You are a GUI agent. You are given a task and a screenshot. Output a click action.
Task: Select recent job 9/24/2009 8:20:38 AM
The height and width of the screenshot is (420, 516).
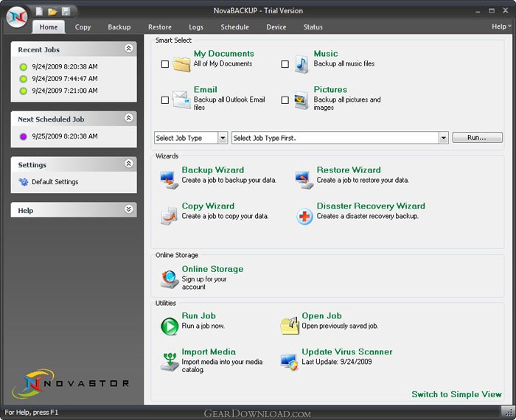coord(65,66)
